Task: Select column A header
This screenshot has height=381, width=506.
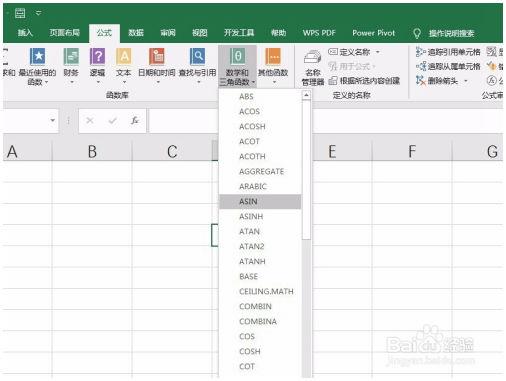Action: pyautogui.click(x=28, y=152)
